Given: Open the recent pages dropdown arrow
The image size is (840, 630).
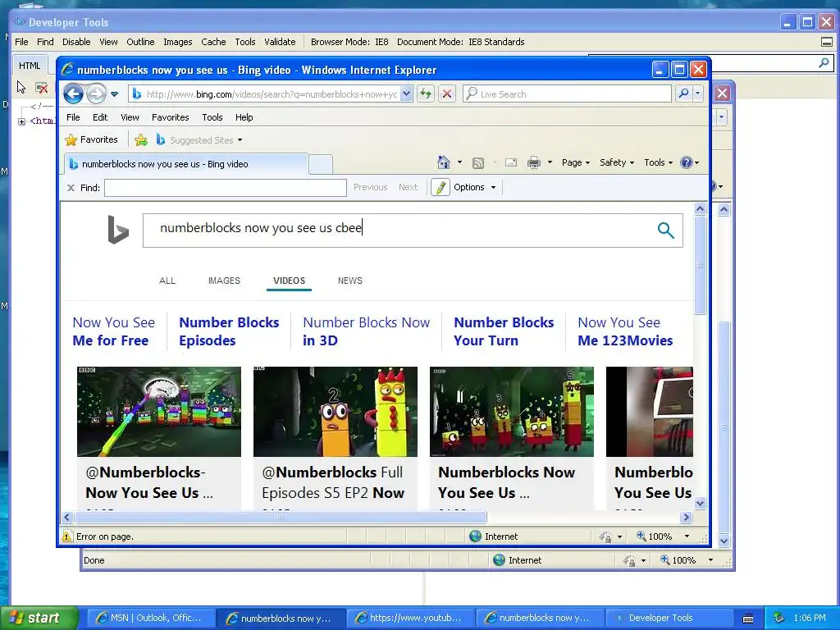Looking at the screenshot, I should tap(114, 94).
